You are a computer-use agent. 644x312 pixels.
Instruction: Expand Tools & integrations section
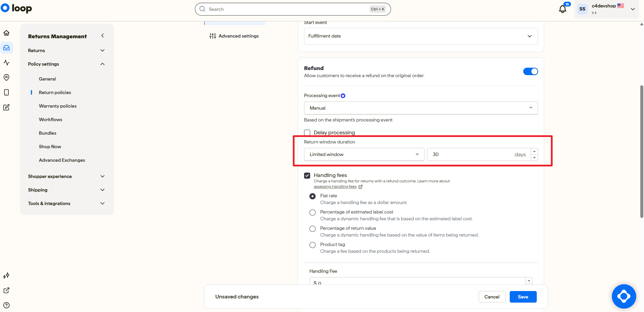67,203
